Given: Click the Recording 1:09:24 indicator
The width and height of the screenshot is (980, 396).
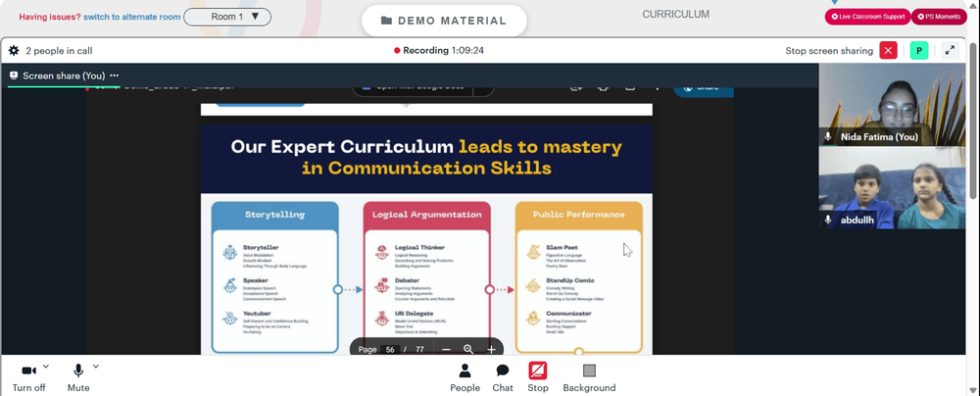Looking at the screenshot, I should click(439, 51).
